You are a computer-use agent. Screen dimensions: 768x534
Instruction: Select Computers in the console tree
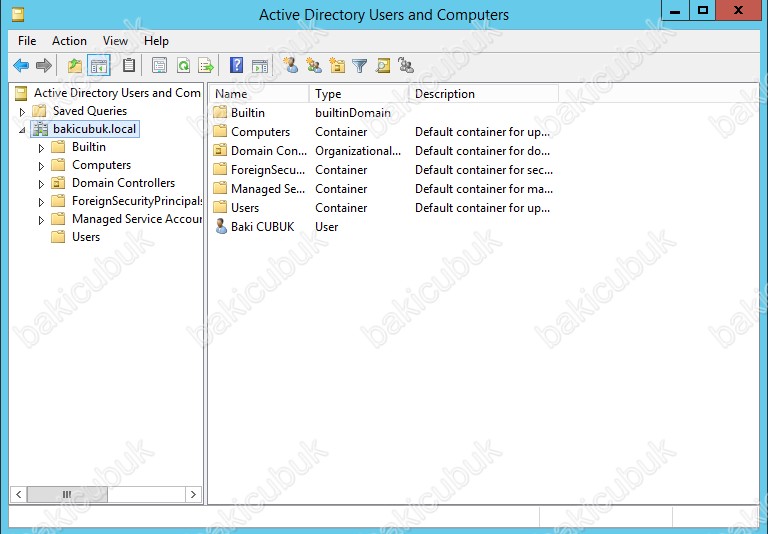(x=101, y=165)
